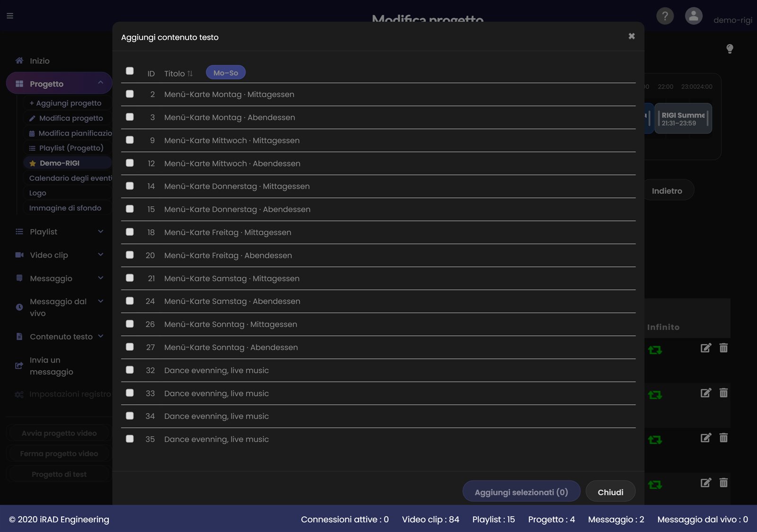Screen dimensions: 757x532
Task: Click the first trash delete icon under Infinito
Action: click(x=723, y=348)
